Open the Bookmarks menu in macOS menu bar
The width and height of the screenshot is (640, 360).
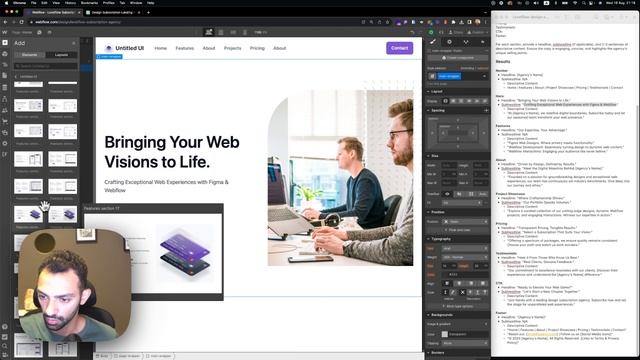[x=89, y=3]
